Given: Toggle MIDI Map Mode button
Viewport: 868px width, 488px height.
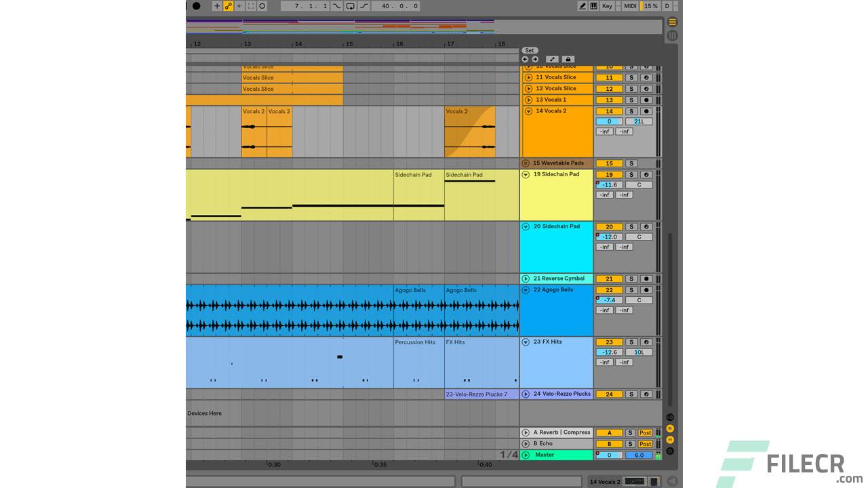Looking at the screenshot, I should [x=630, y=6].
